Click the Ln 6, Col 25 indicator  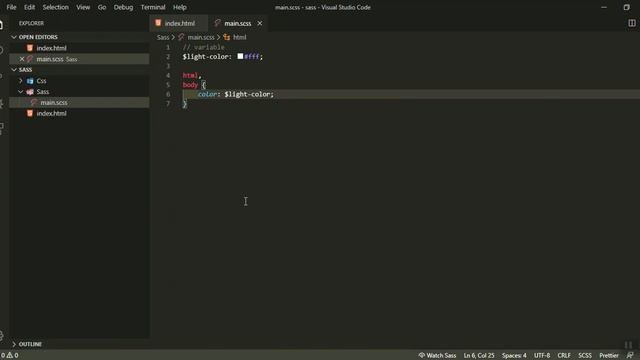coord(479,356)
